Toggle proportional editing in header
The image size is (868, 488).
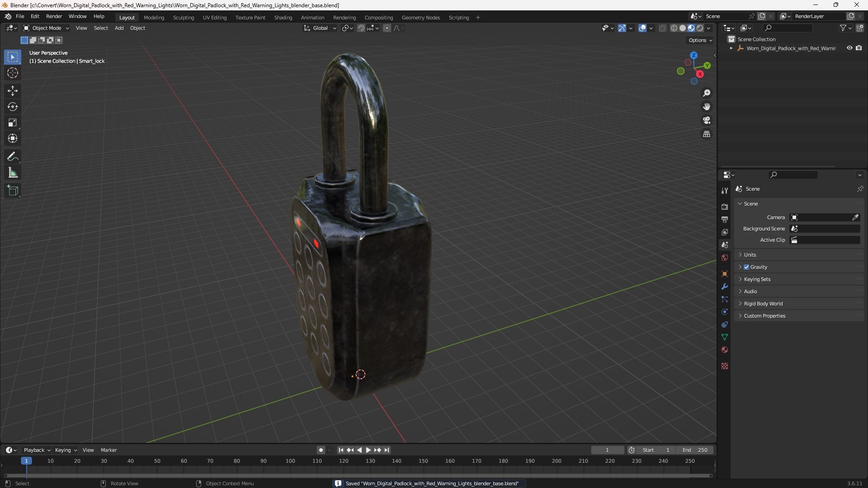point(387,28)
